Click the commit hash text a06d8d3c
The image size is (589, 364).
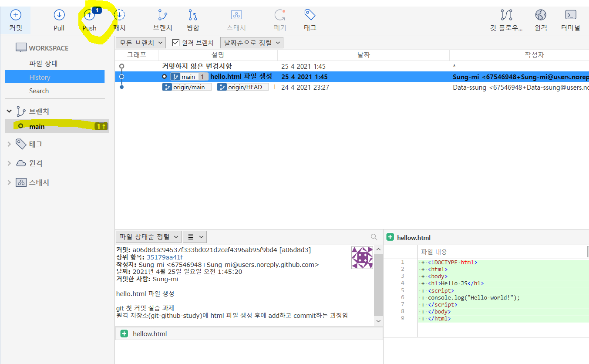tap(205, 250)
